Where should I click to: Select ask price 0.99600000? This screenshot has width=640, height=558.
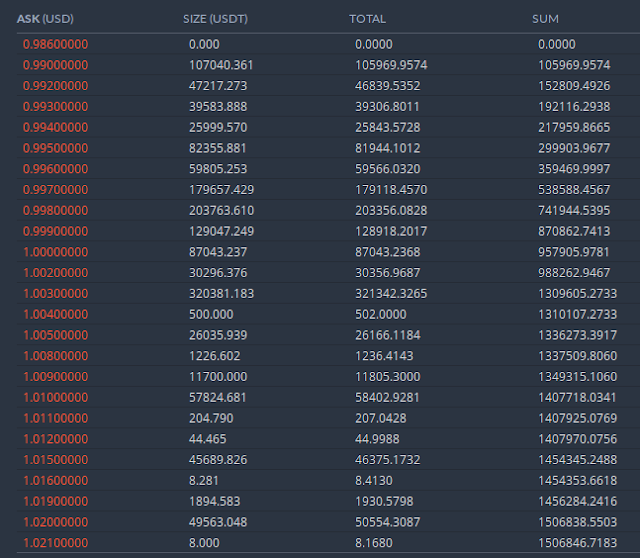click(x=56, y=169)
